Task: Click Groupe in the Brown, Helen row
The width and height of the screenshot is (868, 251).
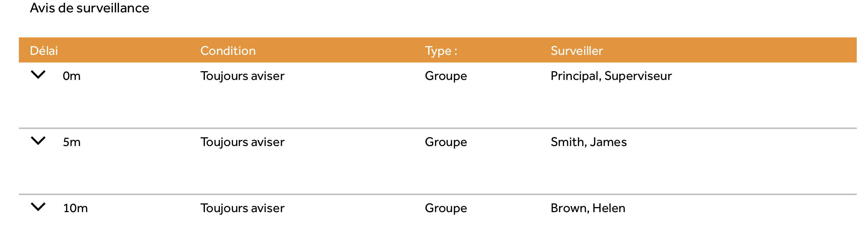Action: 446,208
